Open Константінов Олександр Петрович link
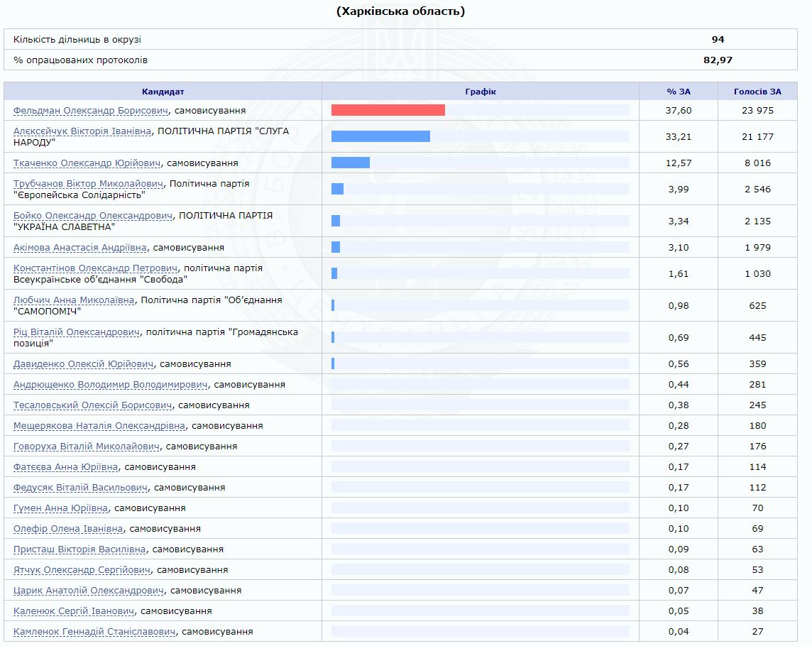 pyautogui.click(x=95, y=268)
